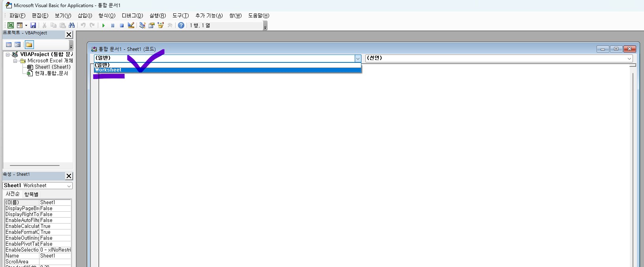Click the horizontal scrollbar in Project panel

35,165
